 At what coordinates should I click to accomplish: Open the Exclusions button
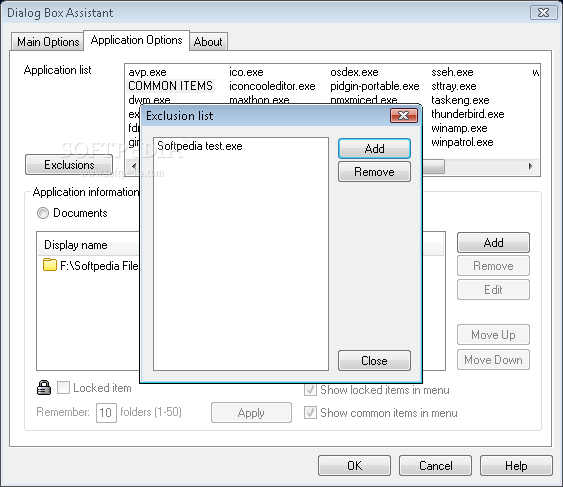click(69, 165)
